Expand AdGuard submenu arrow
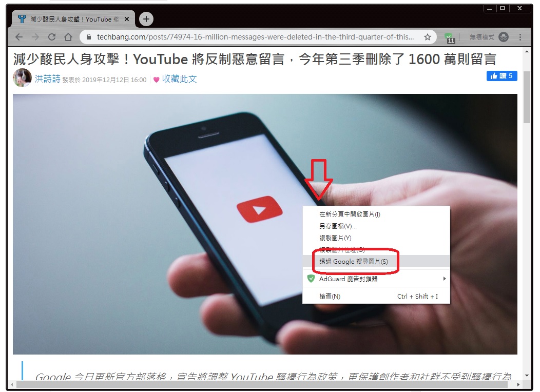The height and width of the screenshot is (392, 540). point(444,279)
